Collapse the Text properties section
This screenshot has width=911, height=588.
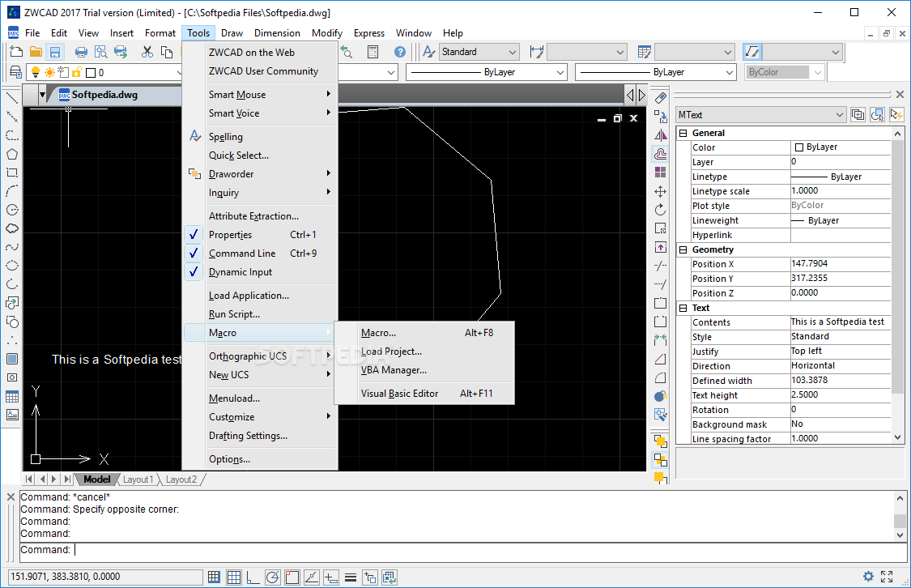683,308
